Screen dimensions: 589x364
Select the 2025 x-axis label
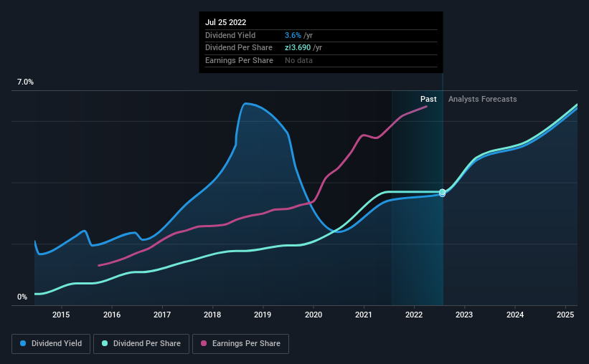click(565, 315)
